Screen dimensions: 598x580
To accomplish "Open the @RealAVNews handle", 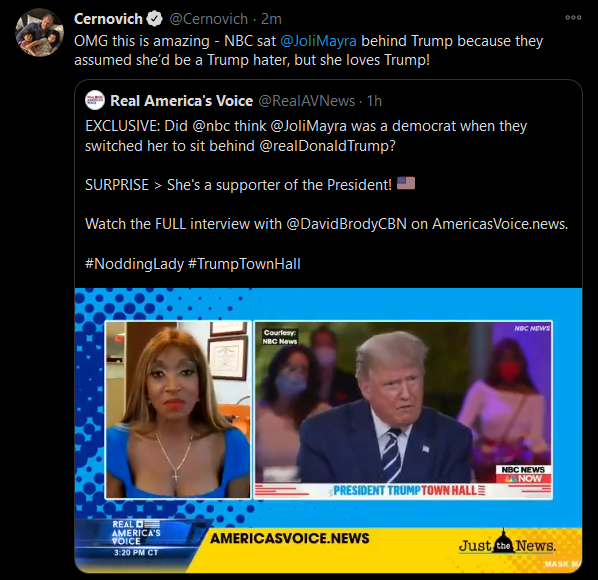I will click(307, 101).
